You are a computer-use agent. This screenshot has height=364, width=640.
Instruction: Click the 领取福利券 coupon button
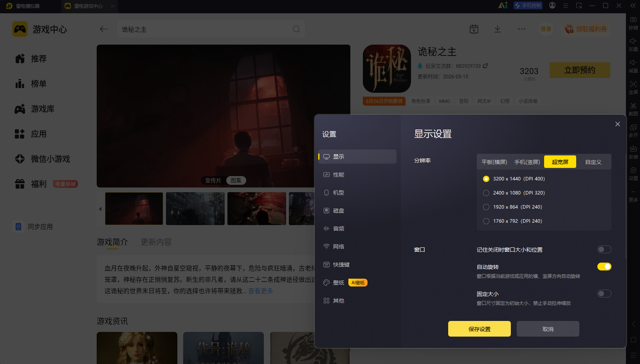pyautogui.click(x=586, y=29)
